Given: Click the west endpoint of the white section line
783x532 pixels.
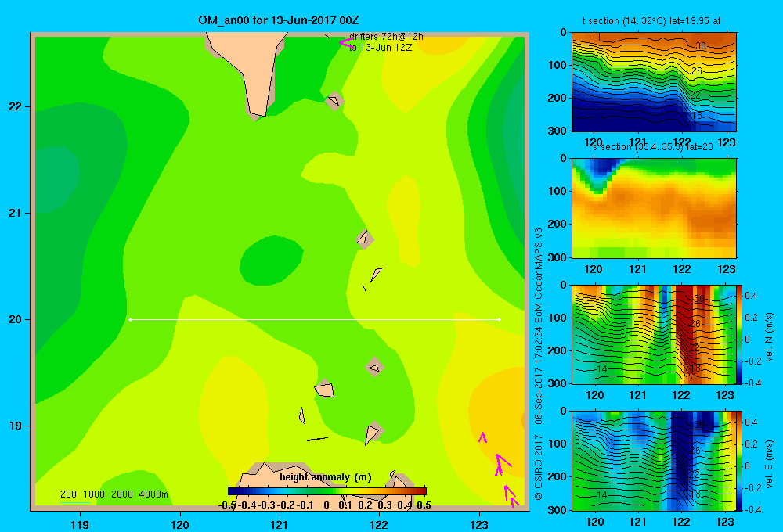Looking at the screenshot, I should [130, 319].
